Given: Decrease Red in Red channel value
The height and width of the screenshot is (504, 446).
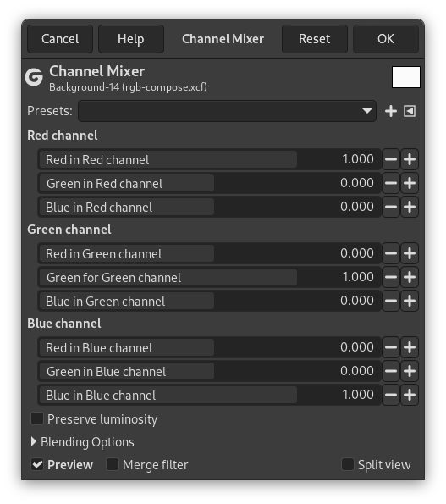Looking at the screenshot, I should (x=391, y=159).
